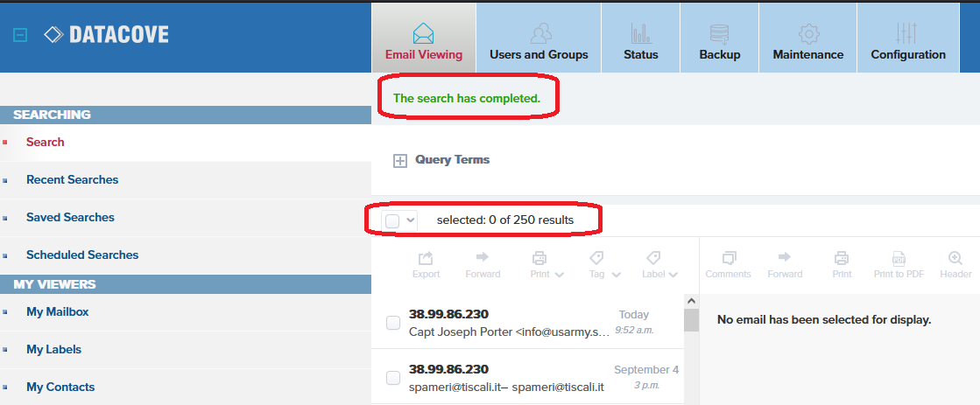Open the Label dropdown menu
Viewport: 980px width, 405px height.
tap(660, 263)
